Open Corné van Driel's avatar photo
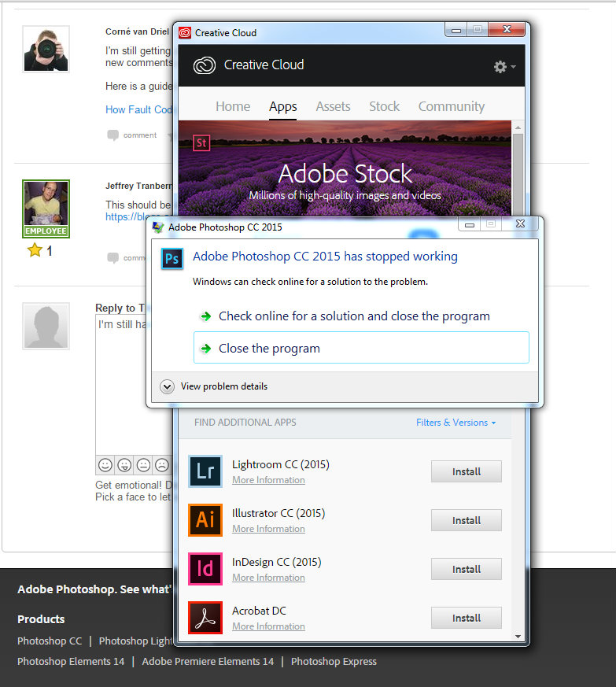 coord(46,49)
